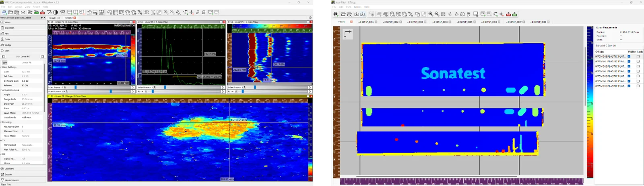Click the open folder icon in UTmap toolbar

(x=343, y=14)
